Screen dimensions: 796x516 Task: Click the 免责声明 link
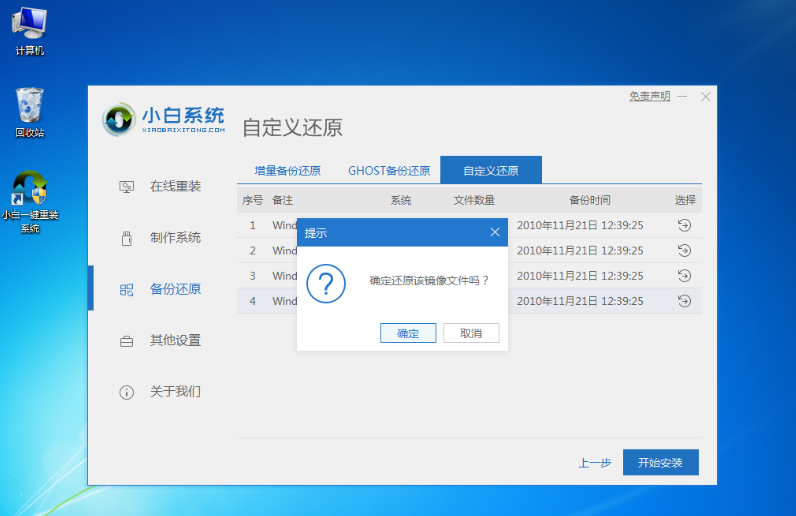[x=649, y=96]
